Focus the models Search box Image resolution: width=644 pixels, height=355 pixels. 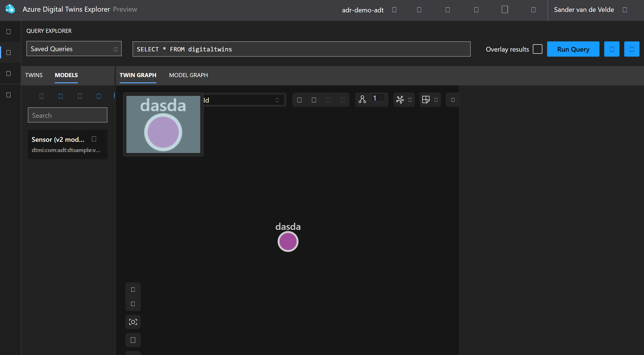click(68, 115)
